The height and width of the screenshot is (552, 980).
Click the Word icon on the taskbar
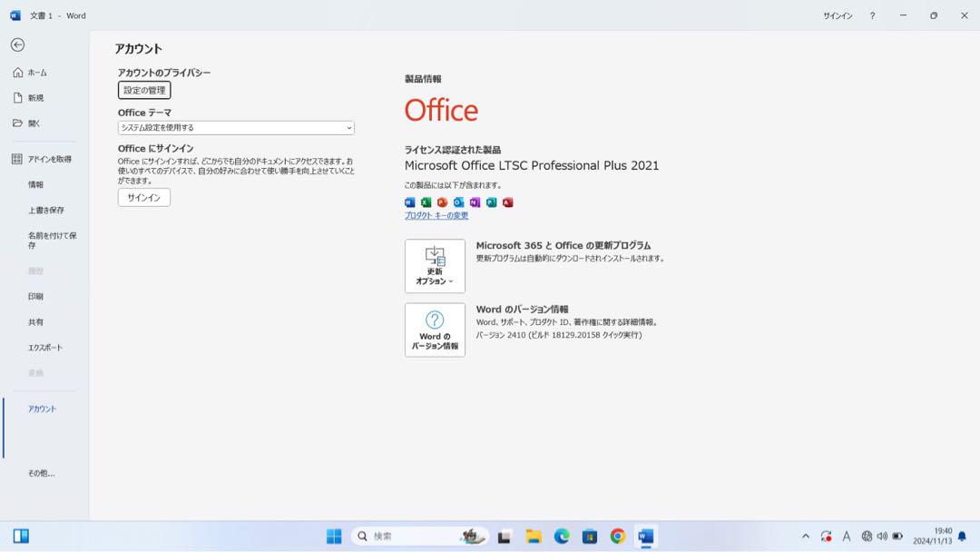[x=646, y=537]
